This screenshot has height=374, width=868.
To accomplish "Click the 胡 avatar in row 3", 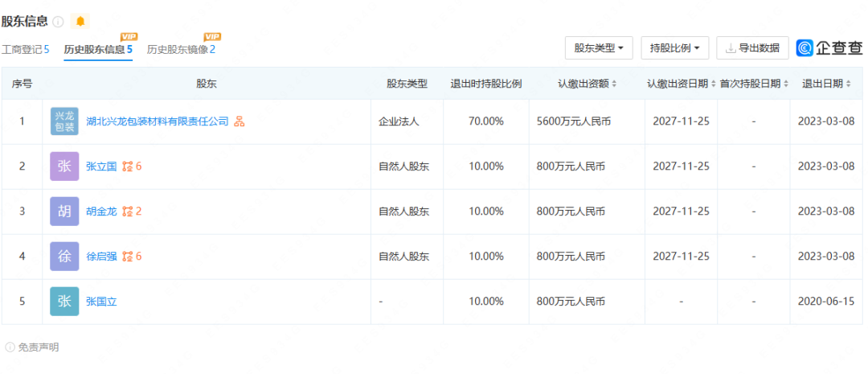I will pyautogui.click(x=64, y=212).
